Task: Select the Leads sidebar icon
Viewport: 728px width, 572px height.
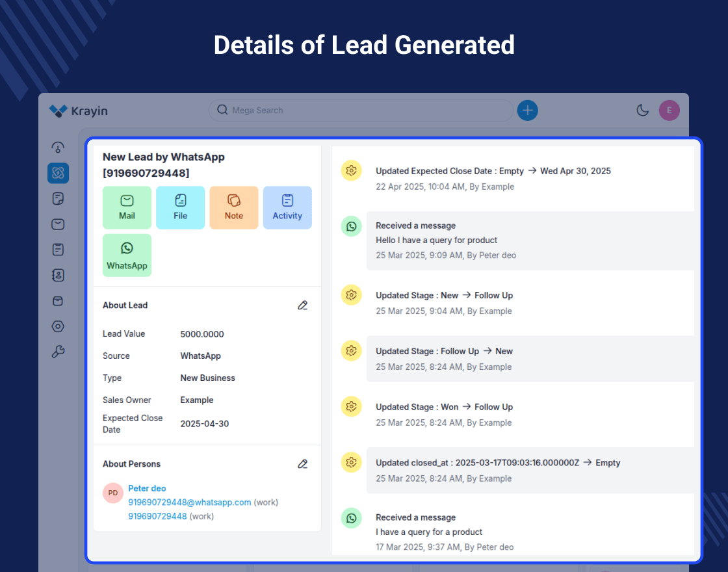Action: coord(58,173)
